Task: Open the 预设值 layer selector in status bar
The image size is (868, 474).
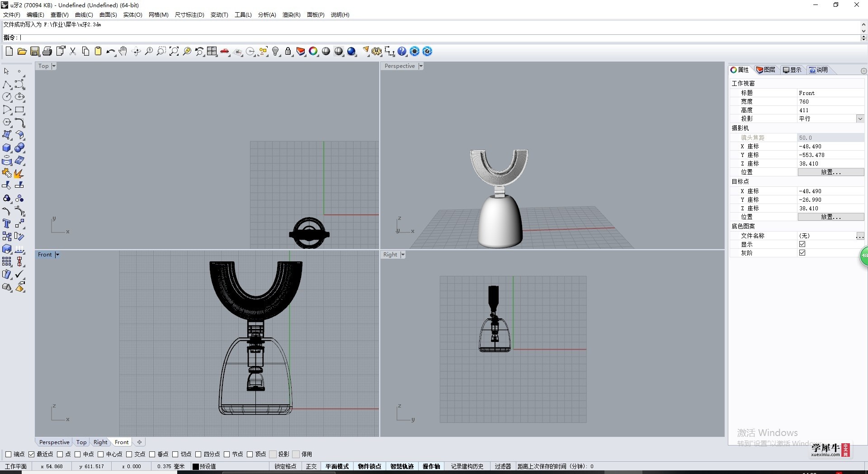Action: tap(208, 466)
